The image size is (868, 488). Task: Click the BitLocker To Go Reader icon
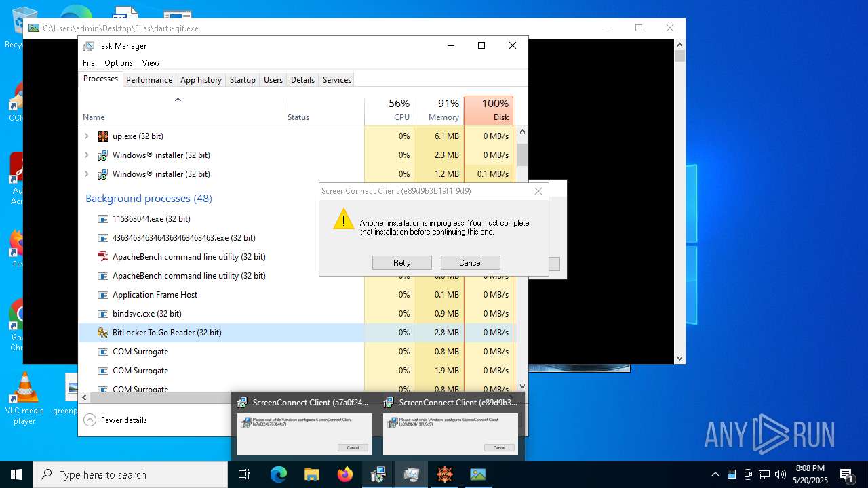103,333
